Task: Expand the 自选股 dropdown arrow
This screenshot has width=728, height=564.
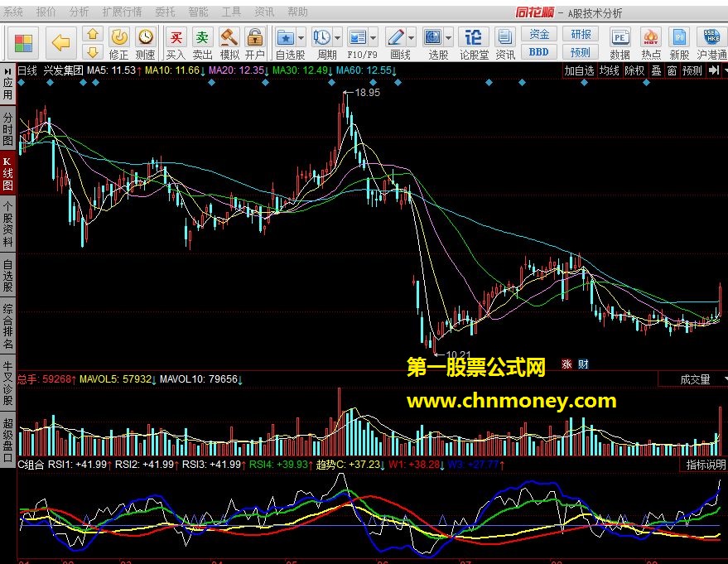Action: pyautogui.click(x=301, y=37)
